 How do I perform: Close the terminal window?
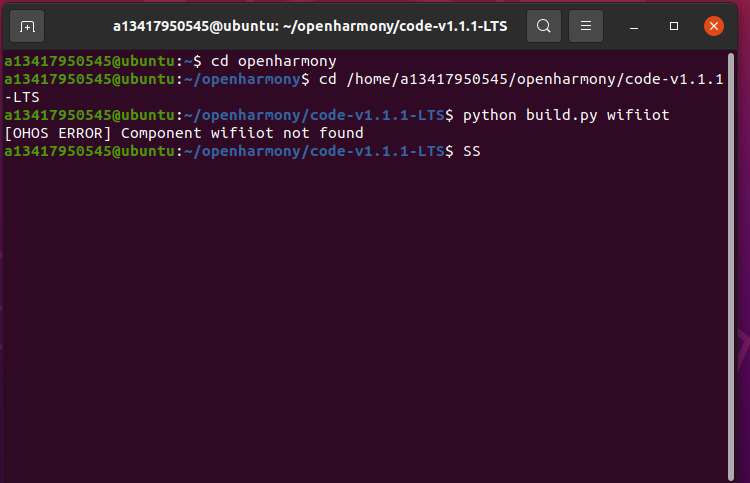point(713,26)
